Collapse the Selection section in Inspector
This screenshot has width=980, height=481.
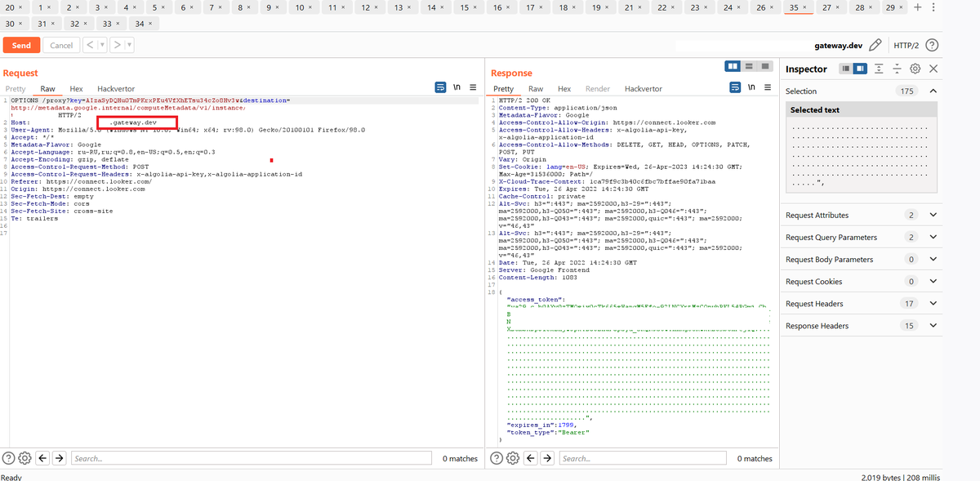(x=933, y=91)
